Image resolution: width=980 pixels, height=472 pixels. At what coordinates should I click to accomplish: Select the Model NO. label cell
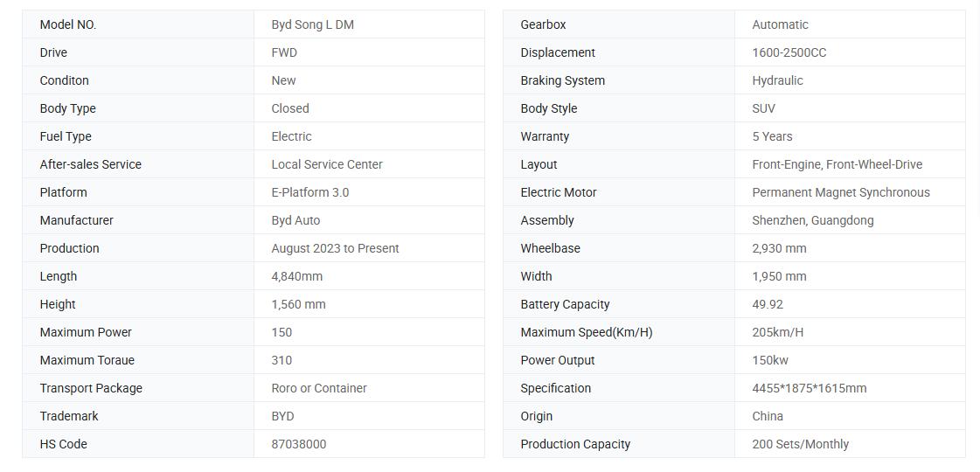tap(138, 24)
